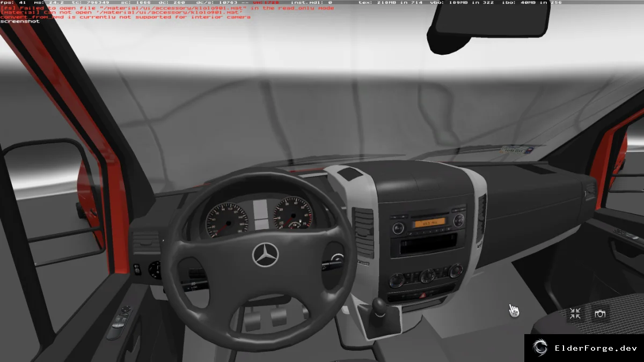Click the Mercedes star on steering wheel
The height and width of the screenshot is (362, 644).
266,254
